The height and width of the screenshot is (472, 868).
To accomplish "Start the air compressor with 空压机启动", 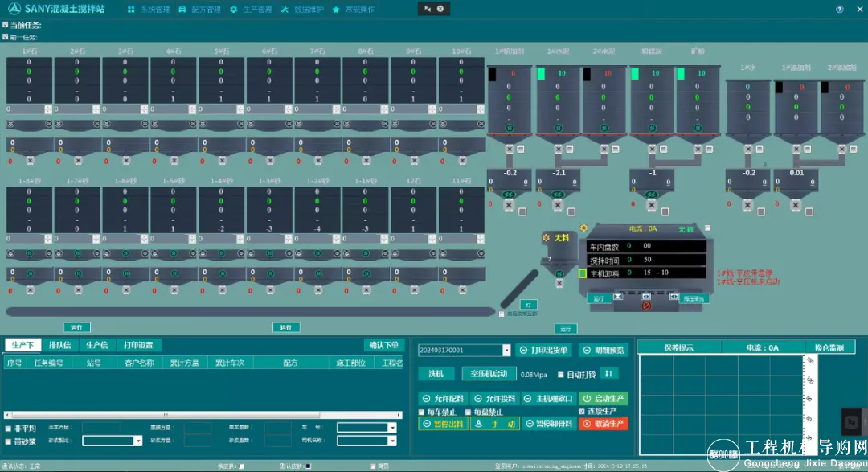I will point(489,374).
